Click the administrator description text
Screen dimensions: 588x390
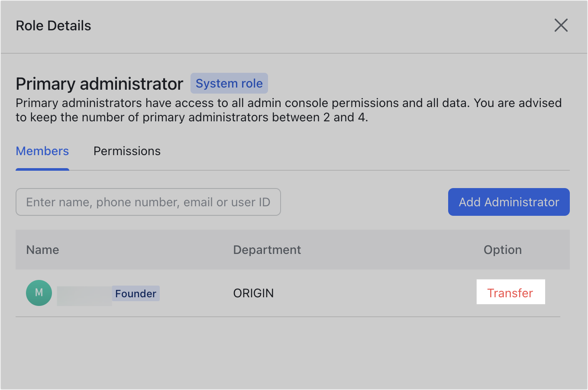pyautogui.click(x=288, y=110)
